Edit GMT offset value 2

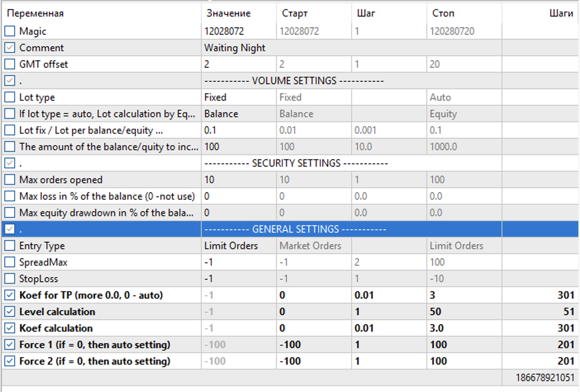pyautogui.click(x=239, y=64)
